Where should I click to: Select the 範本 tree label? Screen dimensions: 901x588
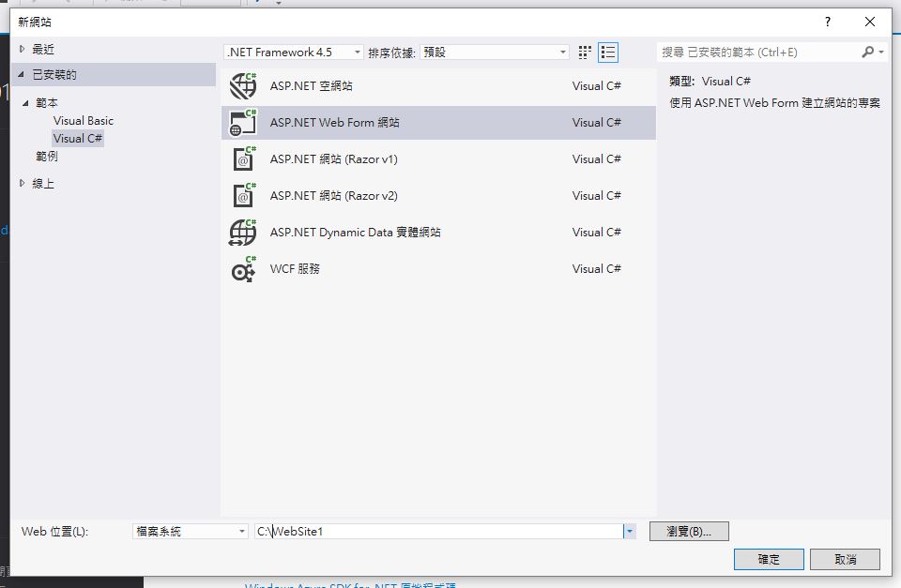[x=47, y=103]
